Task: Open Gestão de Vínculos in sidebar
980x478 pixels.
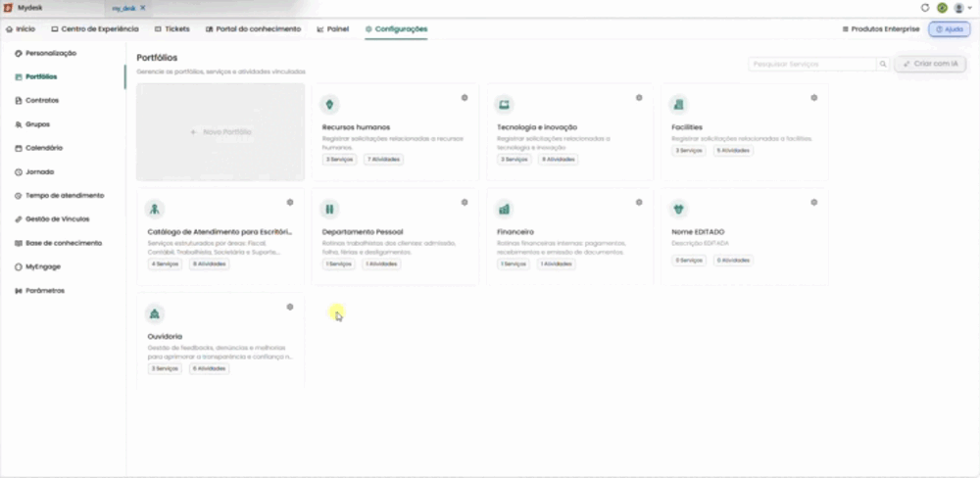Action: (x=51, y=219)
